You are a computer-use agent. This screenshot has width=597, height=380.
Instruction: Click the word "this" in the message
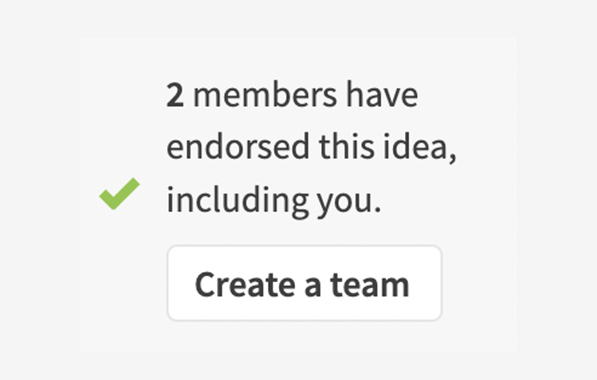point(346,147)
